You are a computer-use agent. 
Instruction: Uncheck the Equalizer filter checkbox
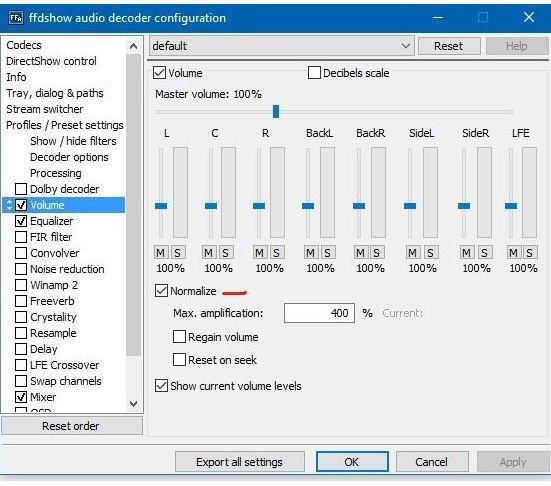point(21,221)
